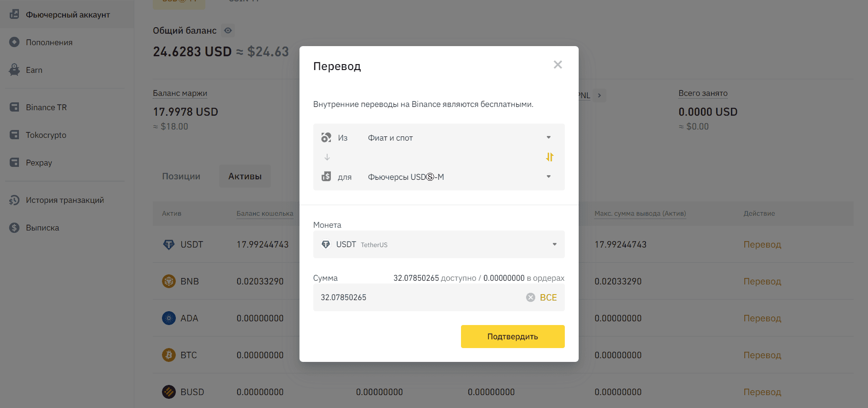Viewport: 868px width, 408px height.
Task: Open the Earn sidebar item
Action: [34, 70]
